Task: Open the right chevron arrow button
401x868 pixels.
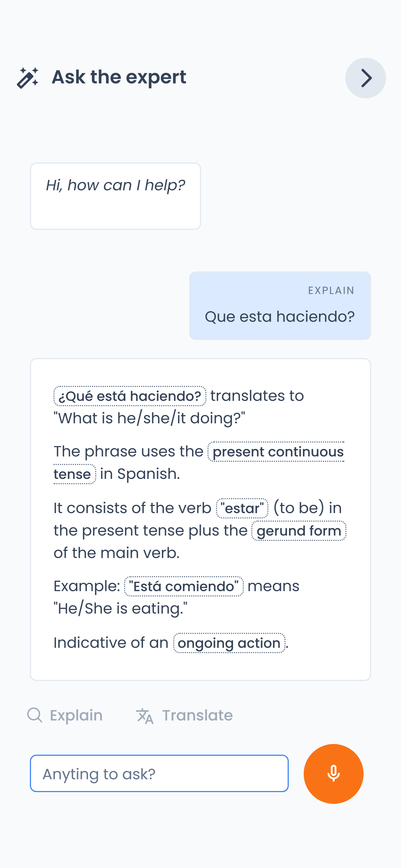Action: click(x=365, y=78)
